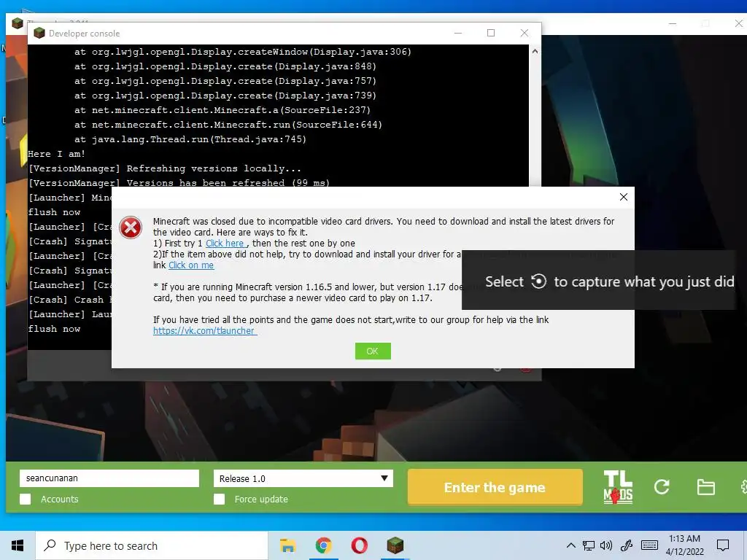
Task: Click the 'Type here to search' box
Action: 152,545
